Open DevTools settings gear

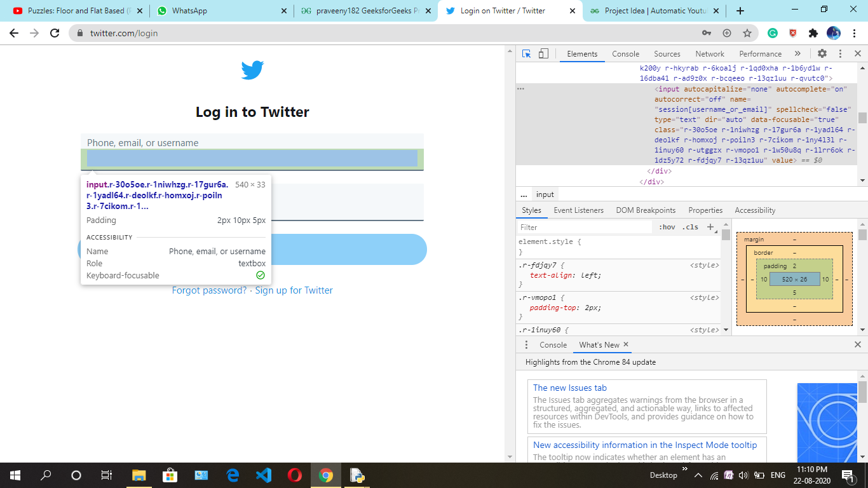coord(822,54)
